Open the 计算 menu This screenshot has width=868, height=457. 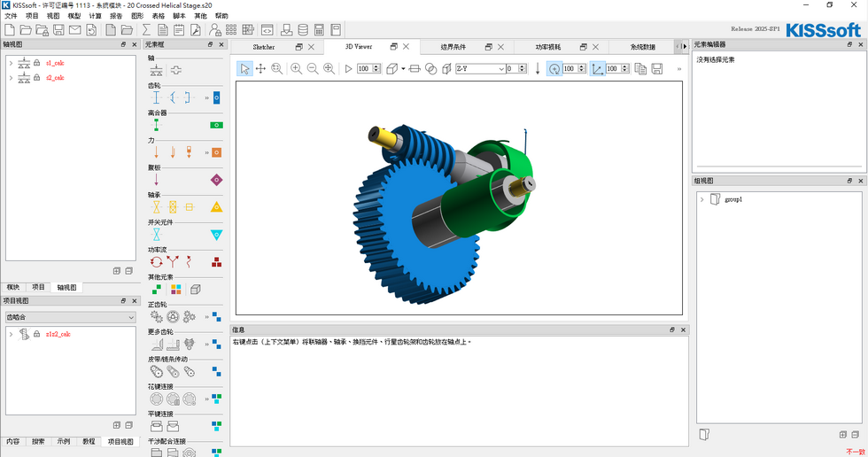pos(96,16)
